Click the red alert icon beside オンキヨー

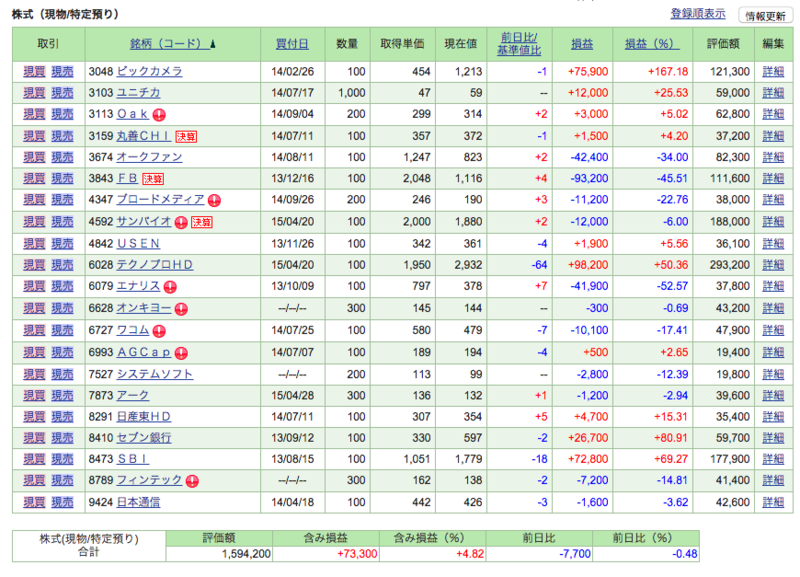[x=181, y=309]
